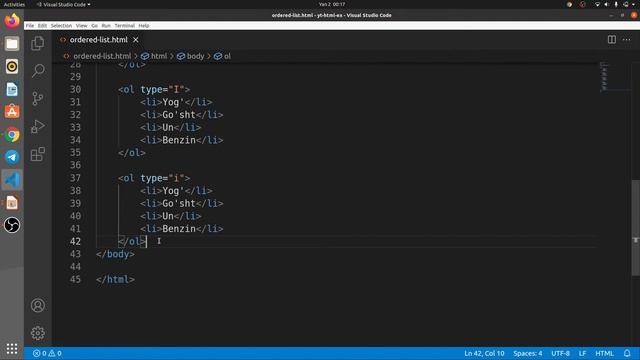This screenshot has width=640, height=360.
Task: Open the editor More Actions ellipsis
Action: tap(627, 40)
